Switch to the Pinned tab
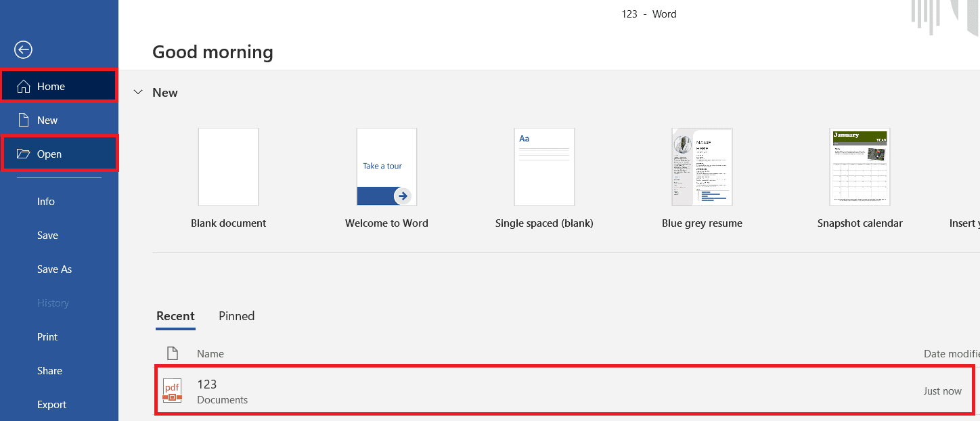 [x=236, y=316]
